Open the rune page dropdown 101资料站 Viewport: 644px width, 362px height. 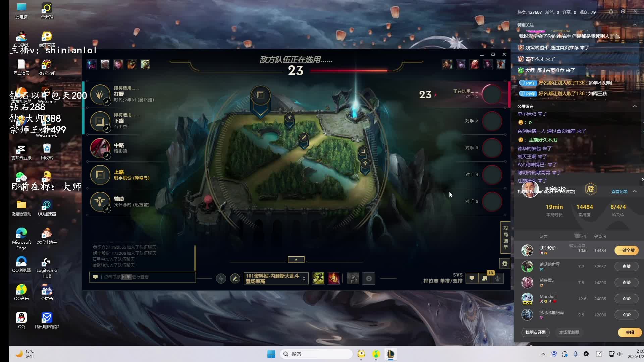click(x=275, y=278)
